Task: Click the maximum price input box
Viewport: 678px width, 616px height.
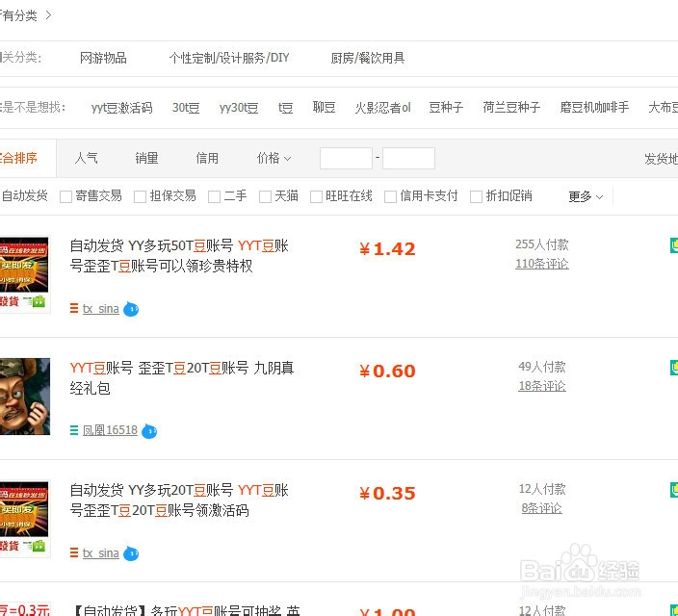Action: 408,158
